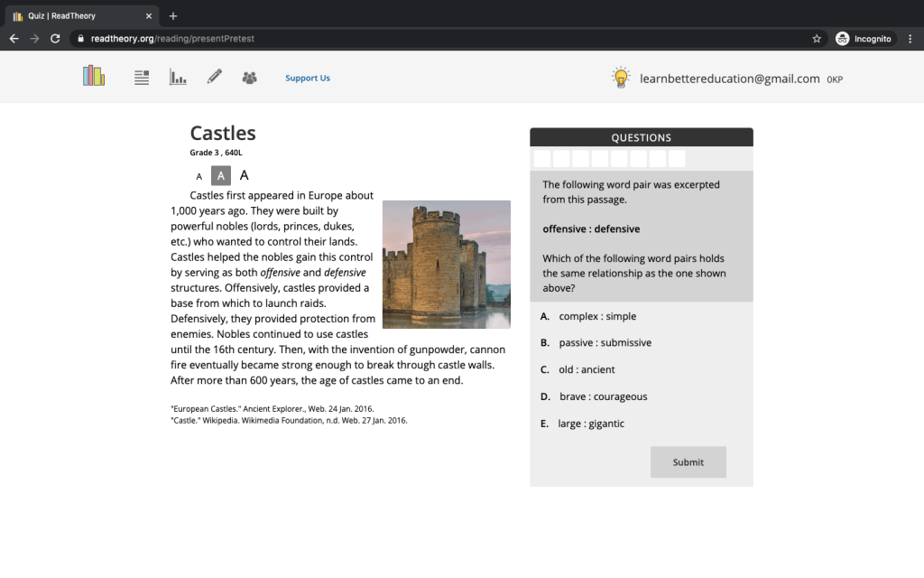The image size is (924, 578).
Task: Click the ReadTheory books logo icon
Action: [x=94, y=77]
